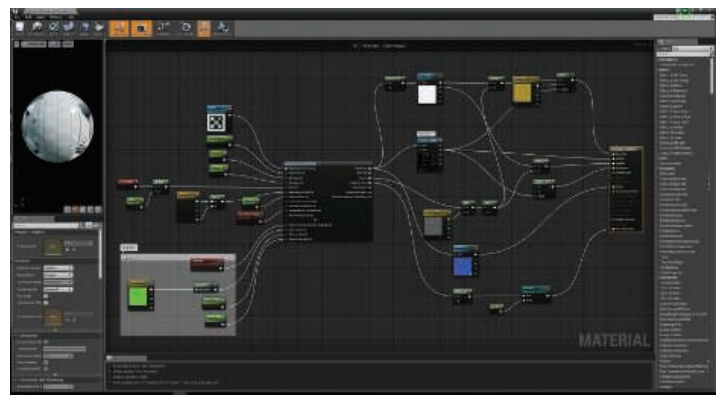Open the Category dropdown in the Palette panel
Screen dimensions: 721x401
[x=690, y=48]
